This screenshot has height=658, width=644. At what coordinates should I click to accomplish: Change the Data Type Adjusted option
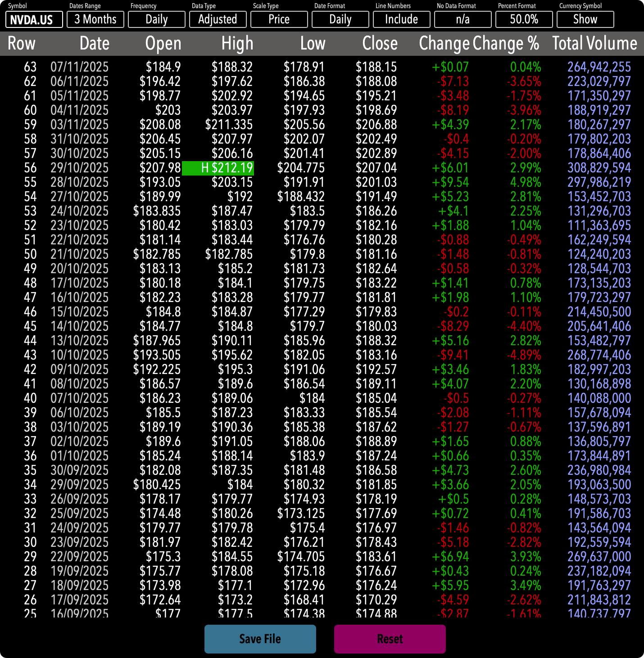218,20
